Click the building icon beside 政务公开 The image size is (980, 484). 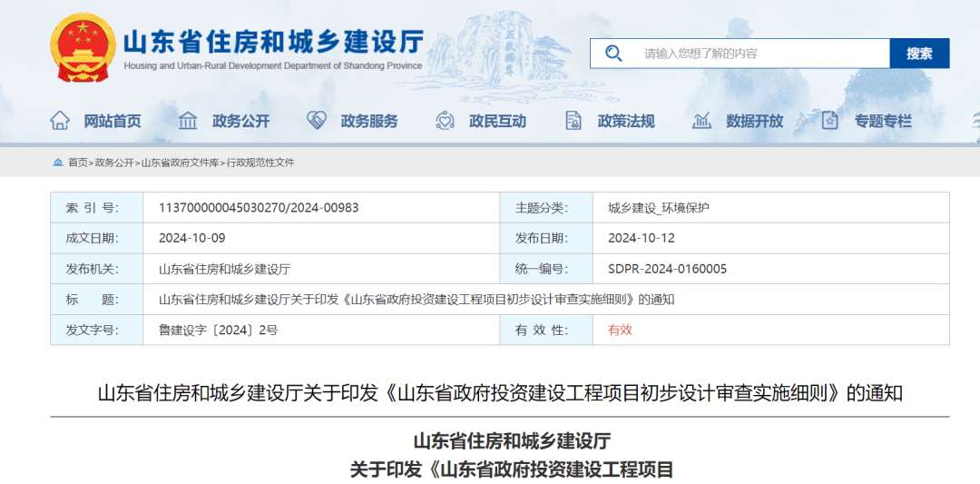tap(188, 120)
